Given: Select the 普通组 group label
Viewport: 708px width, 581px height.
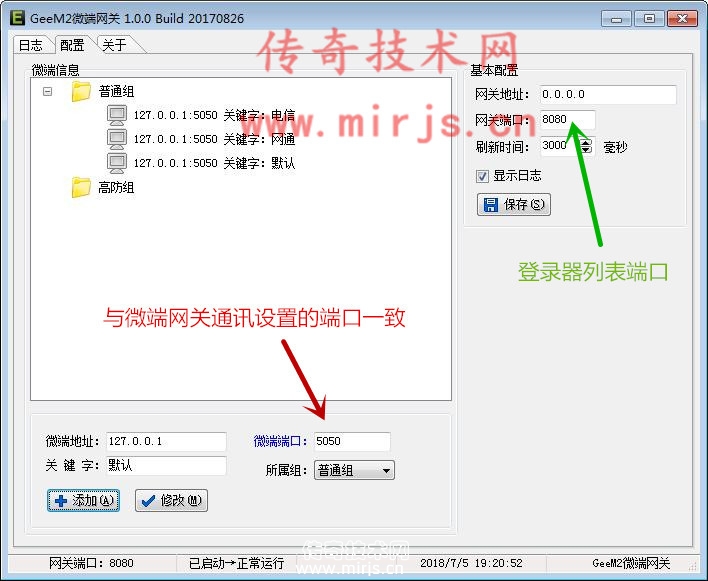Looking at the screenshot, I should [x=116, y=91].
